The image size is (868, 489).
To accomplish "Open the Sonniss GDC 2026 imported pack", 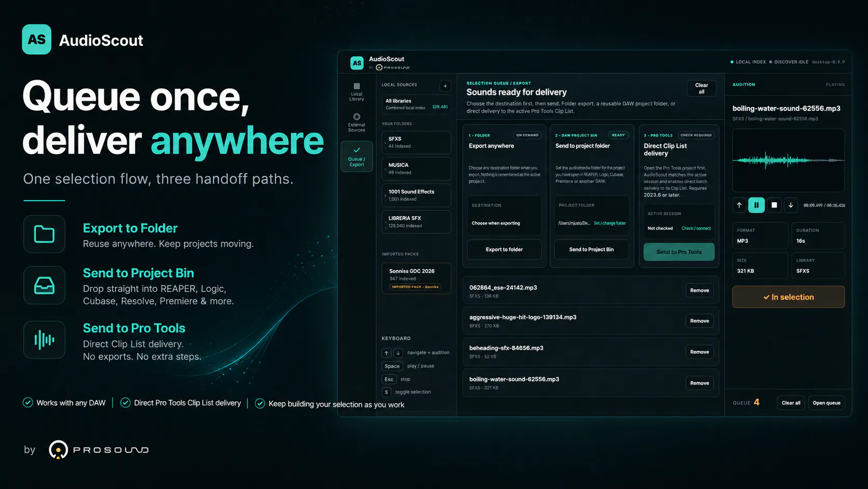I will pos(416,279).
